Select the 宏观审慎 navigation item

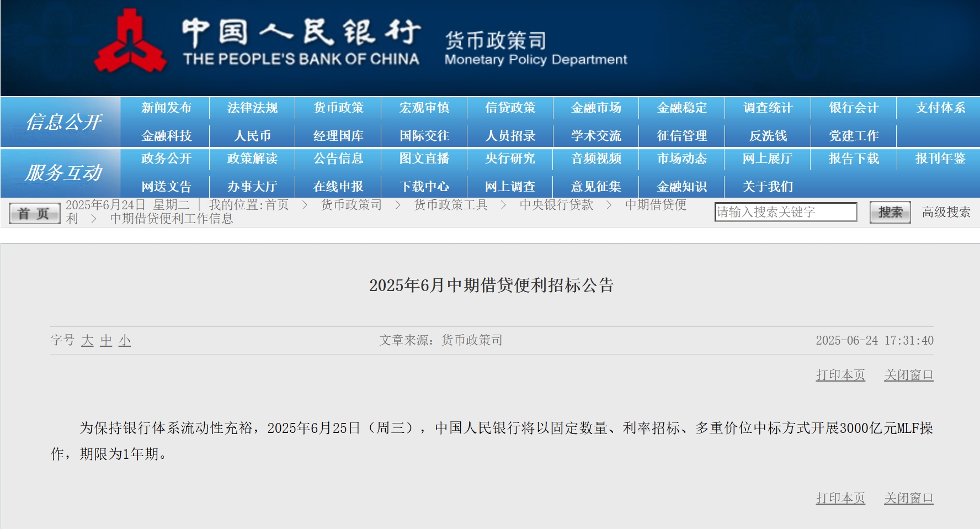424,108
